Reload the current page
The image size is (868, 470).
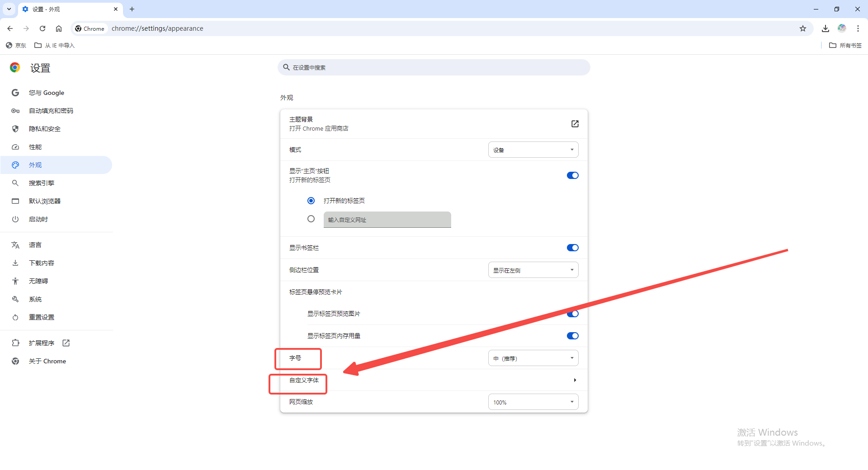(42, 28)
